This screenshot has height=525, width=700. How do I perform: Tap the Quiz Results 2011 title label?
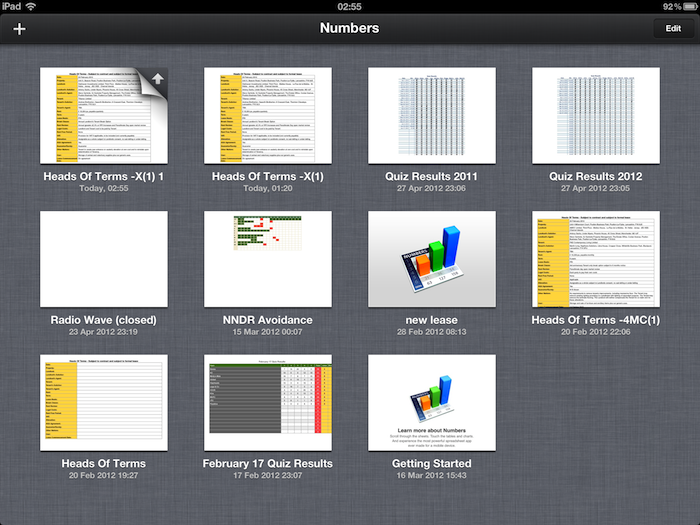click(432, 177)
